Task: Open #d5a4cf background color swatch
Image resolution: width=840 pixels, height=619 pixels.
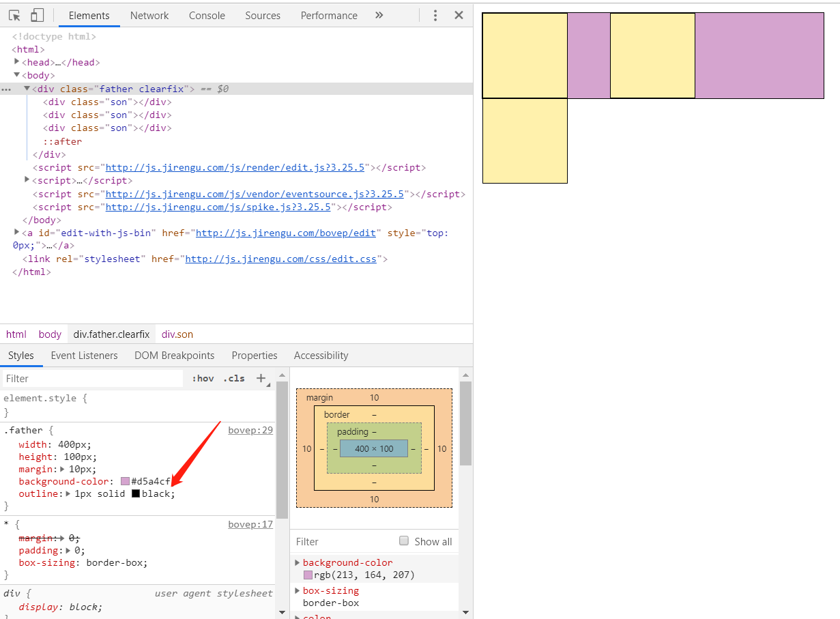Action: [x=125, y=481]
